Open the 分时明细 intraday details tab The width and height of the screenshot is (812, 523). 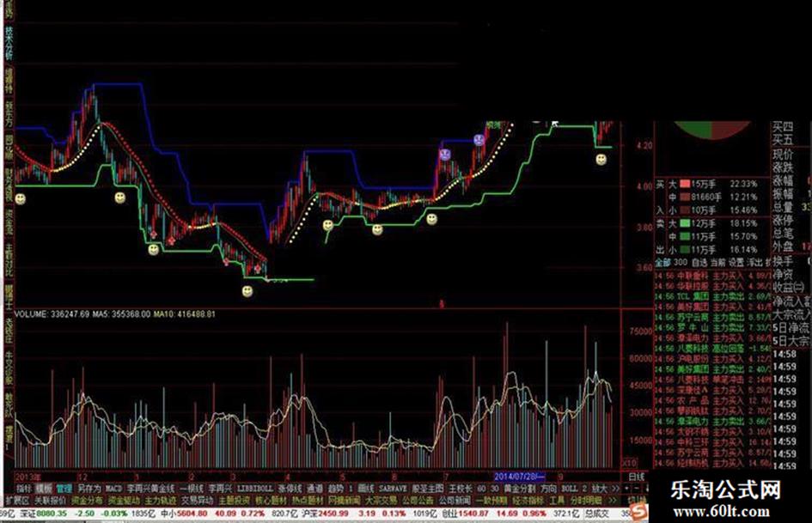click(x=586, y=501)
